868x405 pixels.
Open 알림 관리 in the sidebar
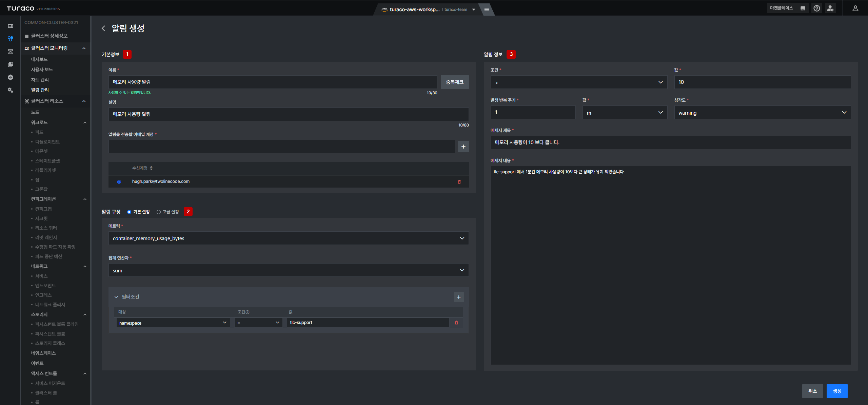pos(40,90)
